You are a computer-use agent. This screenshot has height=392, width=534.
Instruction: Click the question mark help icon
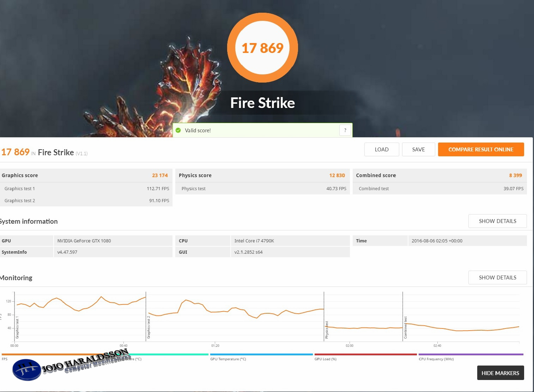tap(345, 130)
